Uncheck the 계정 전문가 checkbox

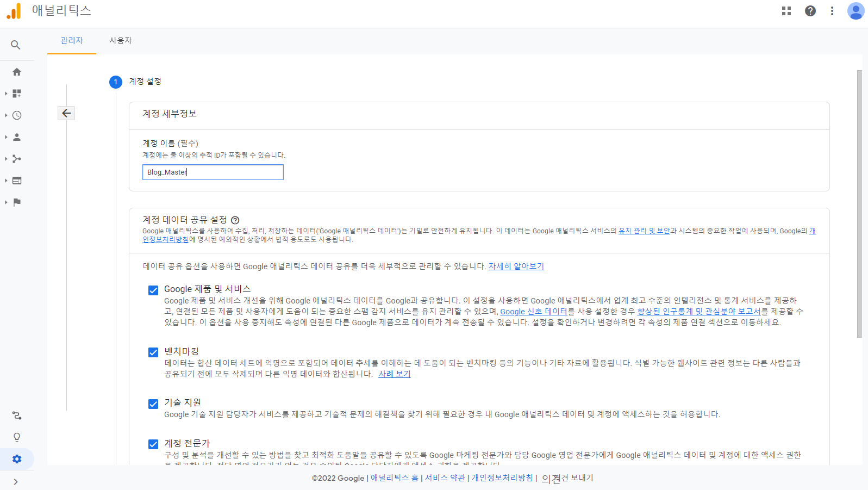153,444
